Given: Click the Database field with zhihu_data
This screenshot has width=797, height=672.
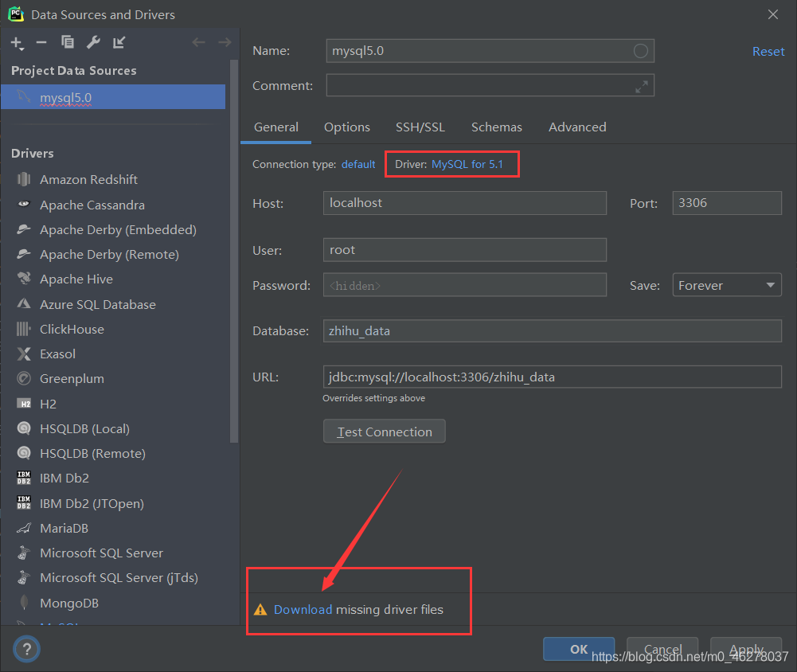Looking at the screenshot, I should point(552,331).
